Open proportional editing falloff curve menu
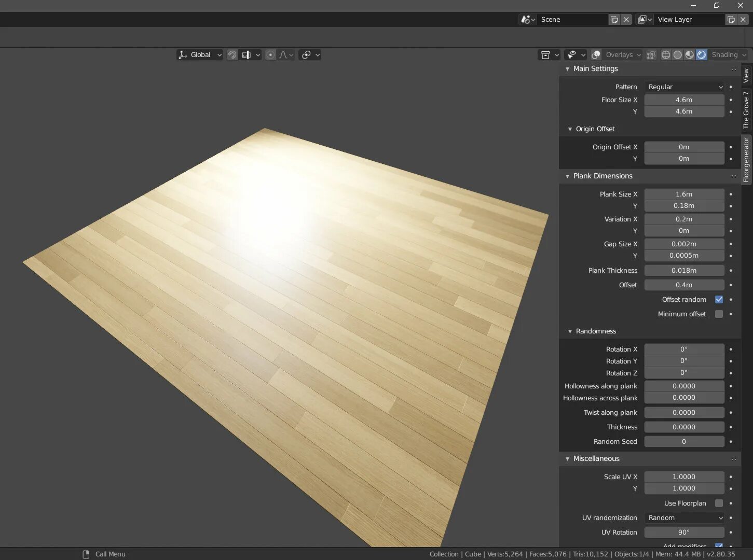 [286, 54]
